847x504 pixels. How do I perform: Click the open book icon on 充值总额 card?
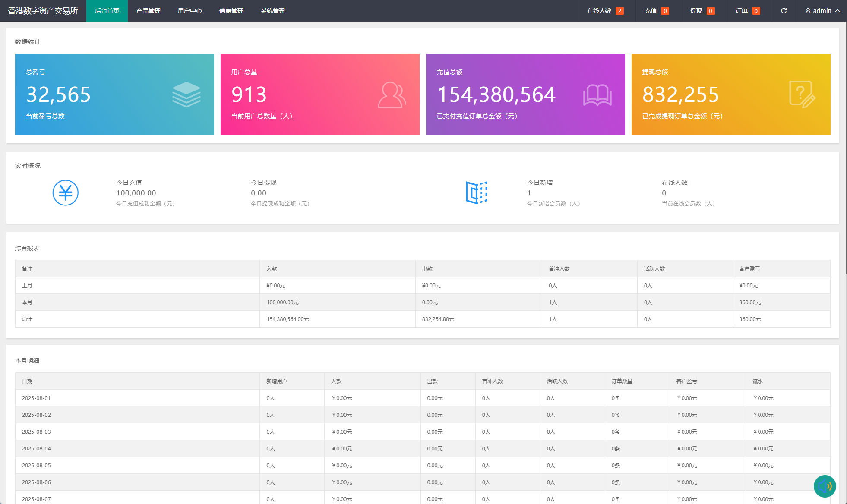tap(597, 95)
